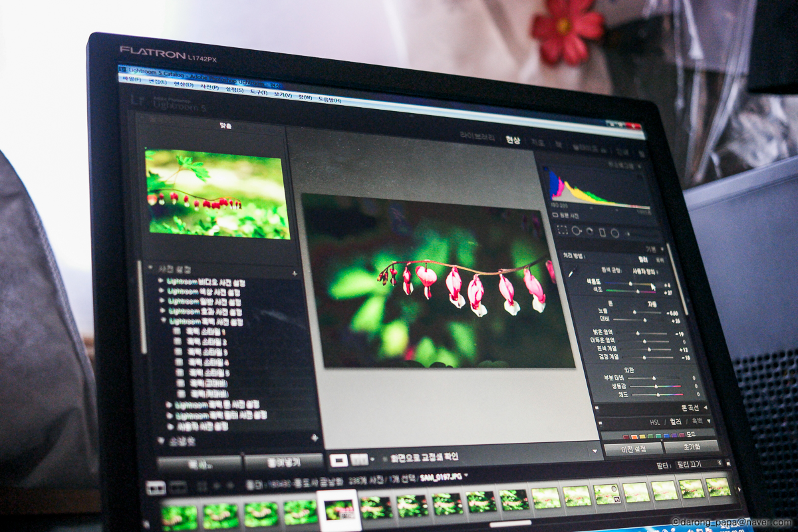Select the Graduated Filter tool
The height and width of the screenshot is (532, 798).
[602, 233]
